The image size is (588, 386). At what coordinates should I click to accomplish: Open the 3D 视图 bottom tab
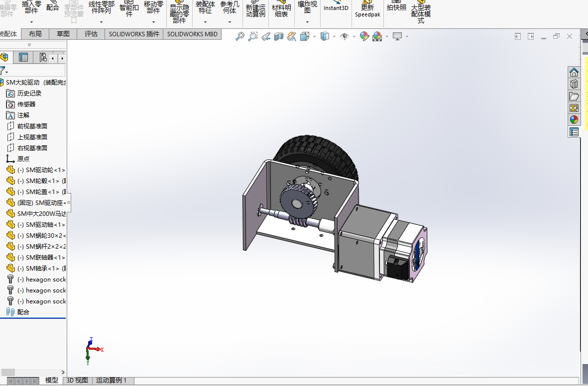pyautogui.click(x=77, y=380)
